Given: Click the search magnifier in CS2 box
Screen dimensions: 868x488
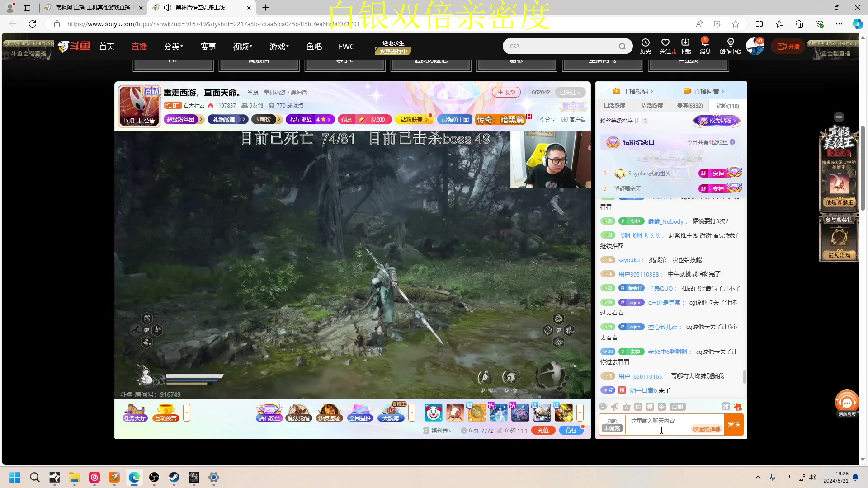Looking at the screenshot, I should [622, 46].
